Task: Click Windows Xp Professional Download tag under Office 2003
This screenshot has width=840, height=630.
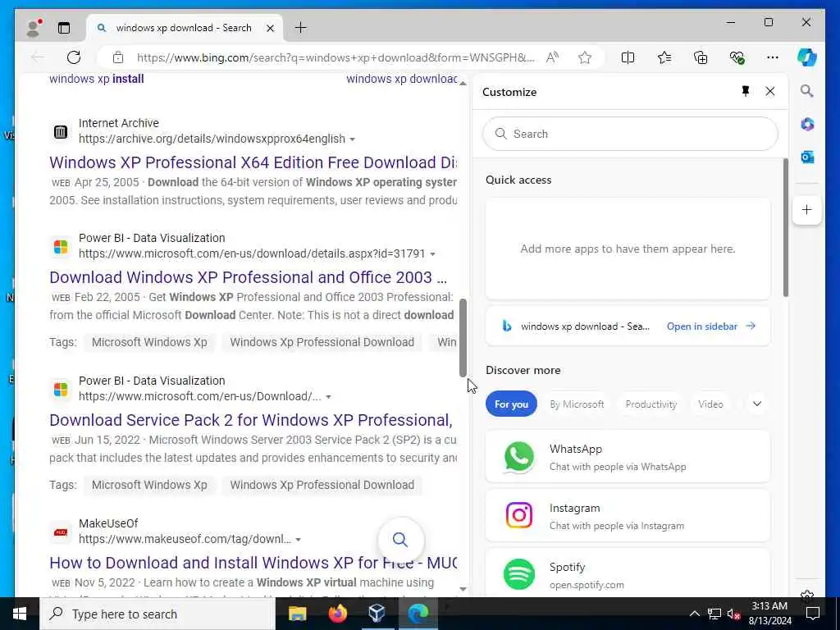Action: pos(322,342)
